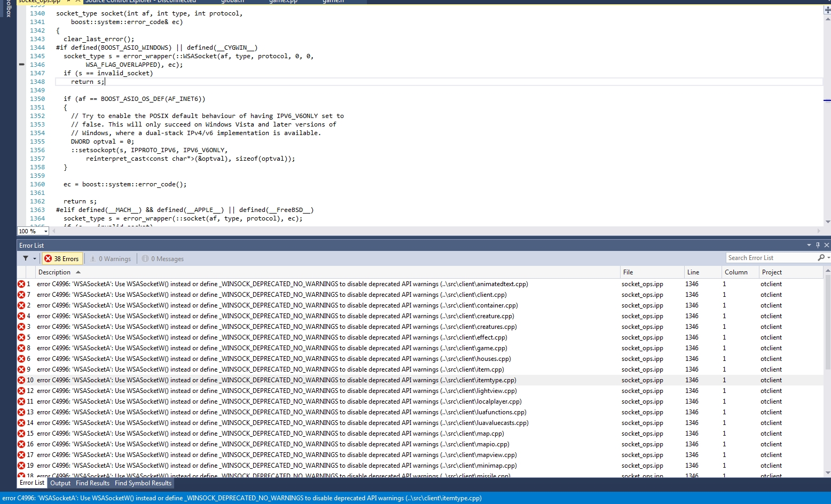The image size is (831, 504).
Task: Click the error icon for container.cpp row
Action: click(21, 305)
